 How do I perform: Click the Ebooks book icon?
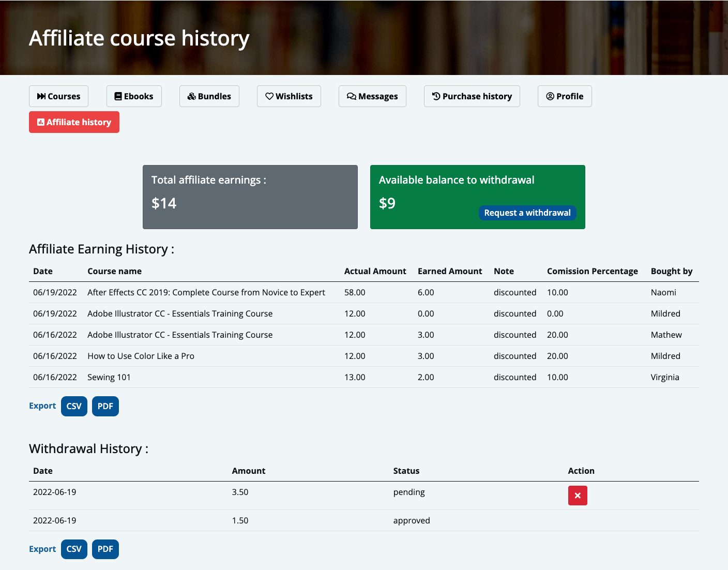pos(118,96)
